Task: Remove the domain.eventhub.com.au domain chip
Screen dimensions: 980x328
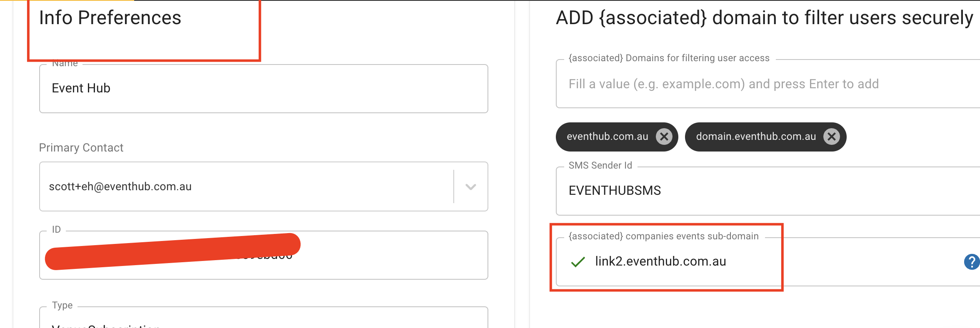Action: [x=831, y=137]
